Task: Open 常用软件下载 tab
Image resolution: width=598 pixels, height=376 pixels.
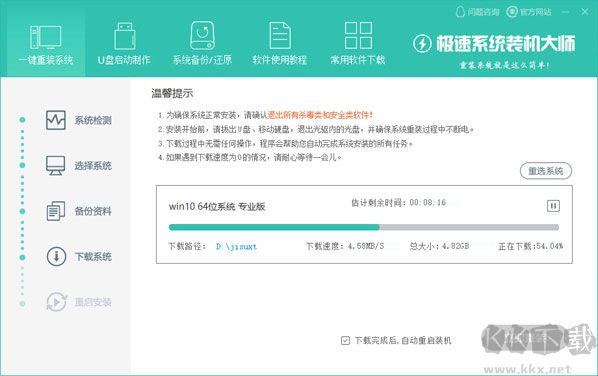Action: coord(358,44)
